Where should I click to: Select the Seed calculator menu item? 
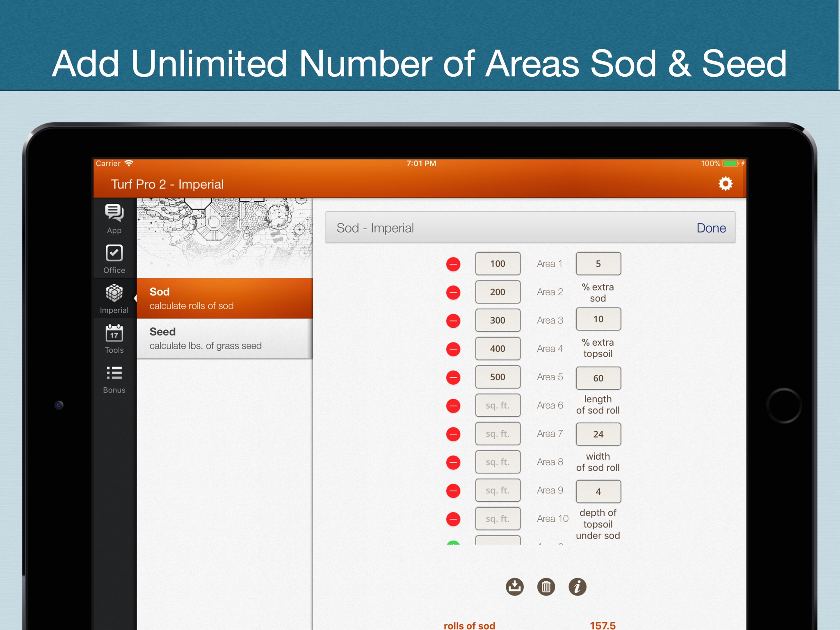[225, 338]
